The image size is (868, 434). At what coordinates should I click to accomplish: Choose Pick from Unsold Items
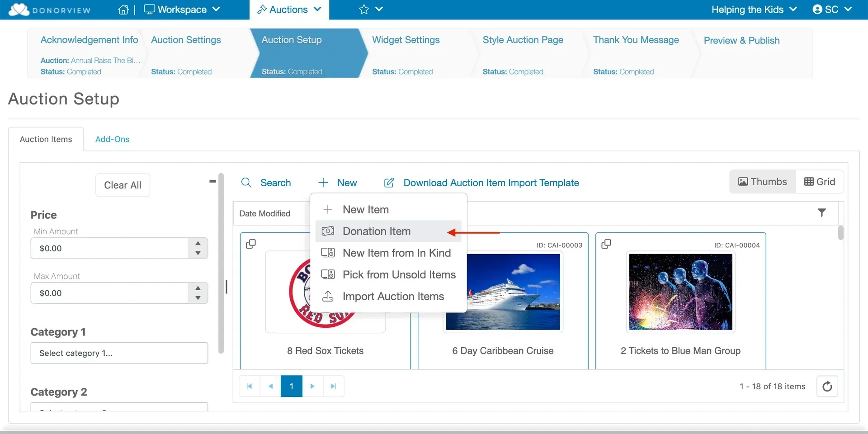(x=388, y=275)
